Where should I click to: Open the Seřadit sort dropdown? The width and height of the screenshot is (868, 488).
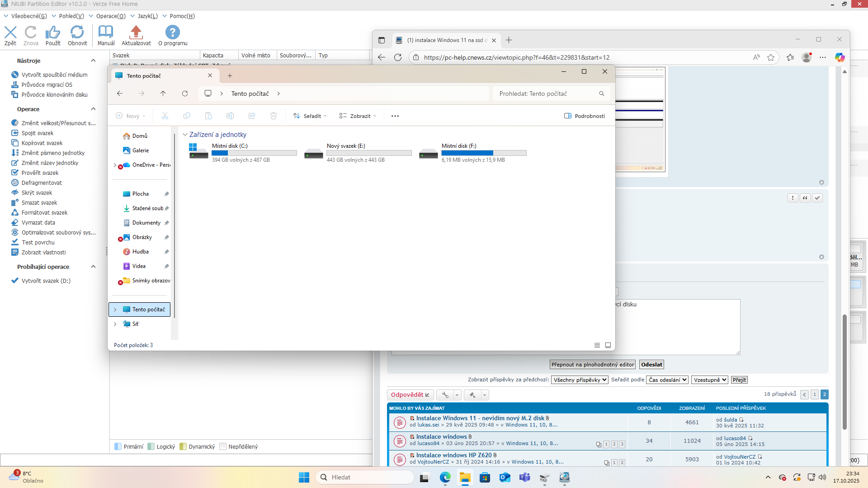310,116
